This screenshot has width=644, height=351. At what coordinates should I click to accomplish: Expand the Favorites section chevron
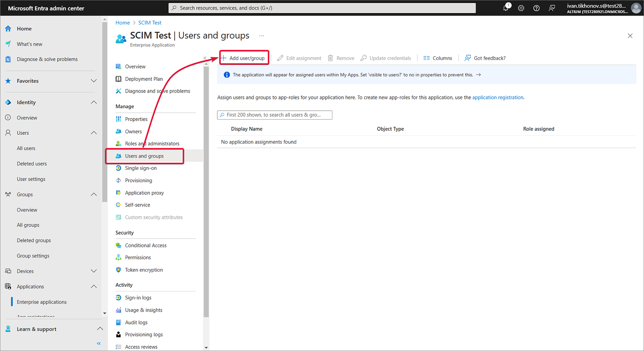pos(94,81)
